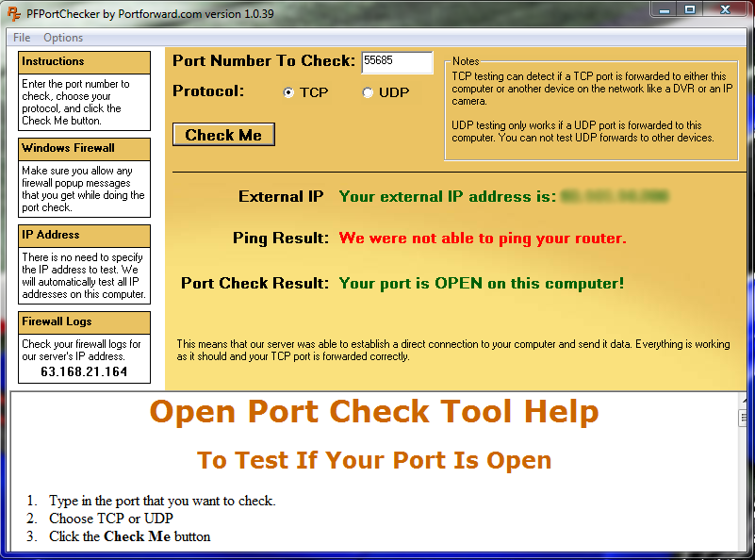This screenshot has width=755, height=560.
Task: Minimize the PFPortChecker window
Action: (x=665, y=9)
